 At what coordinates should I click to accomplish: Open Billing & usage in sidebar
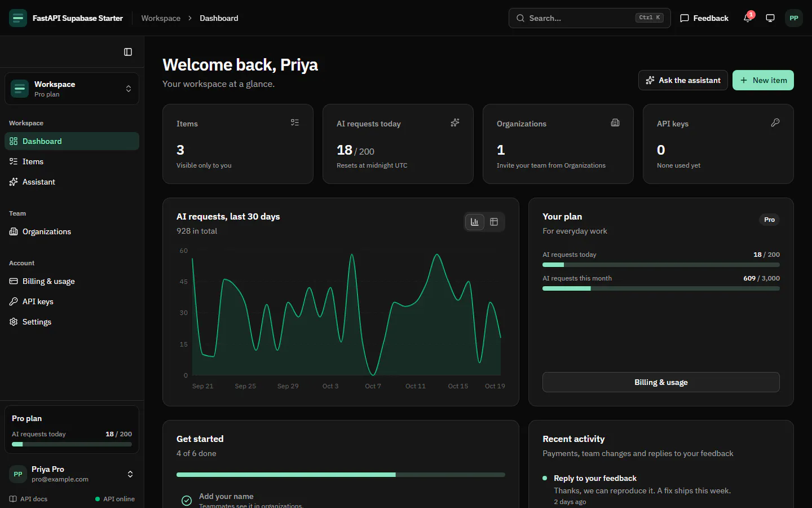point(72,281)
